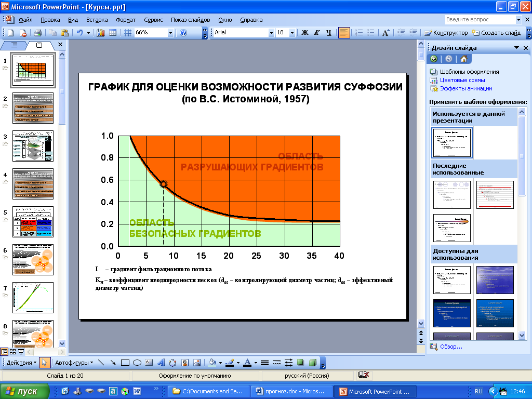Image resolution: width=532 pixels, height=399 pixels.
Task: Open the Правка menu
Action: point(50,20)
